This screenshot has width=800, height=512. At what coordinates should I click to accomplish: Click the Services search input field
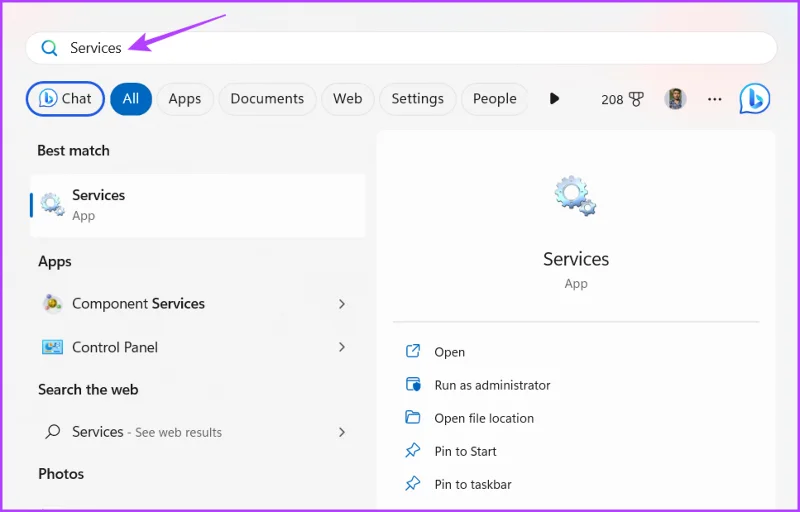pyautogui.click(x=401, y=48)
